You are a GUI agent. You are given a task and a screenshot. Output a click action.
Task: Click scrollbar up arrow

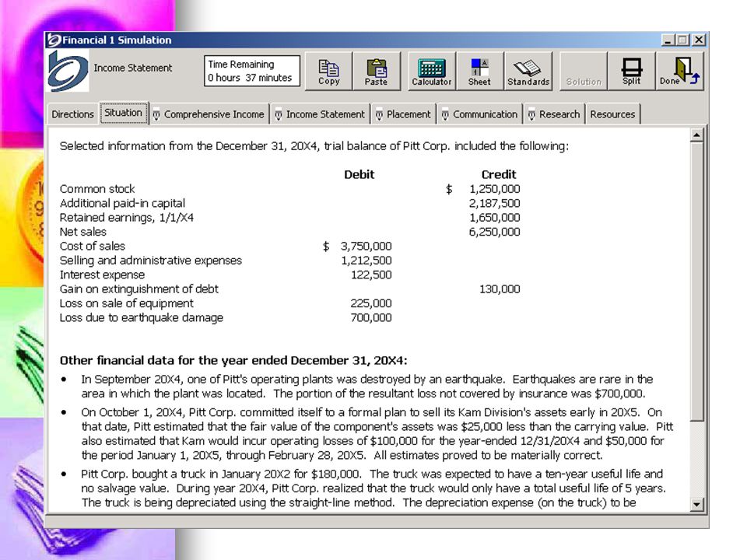click(697, 135)
